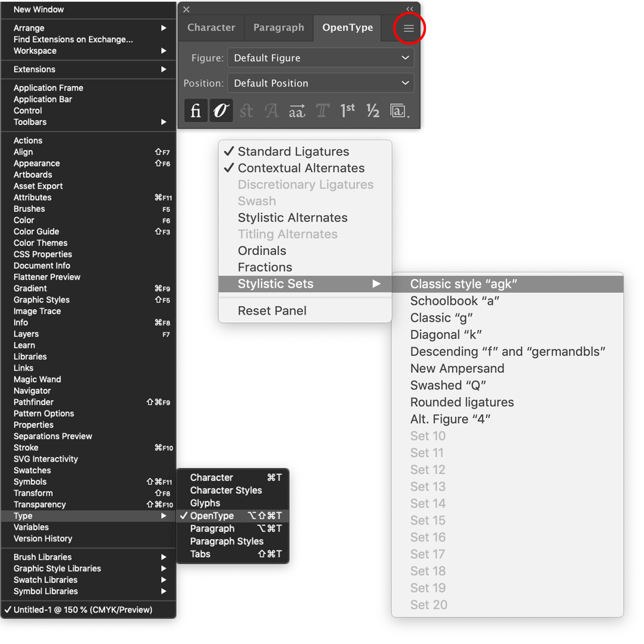Enable Stylistic Alternates in panel menu
The width and height of the screenshot is (644, 644).
coord(305,218)
